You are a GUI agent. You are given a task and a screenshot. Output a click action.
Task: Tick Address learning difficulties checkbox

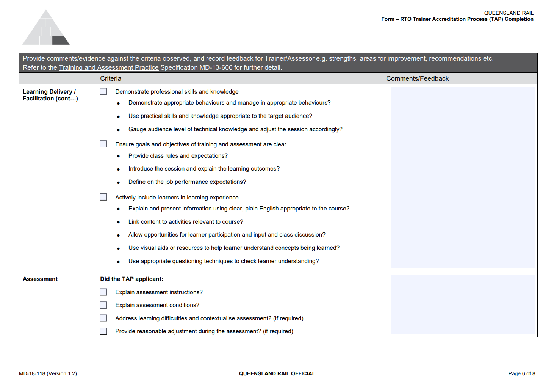[x=103, y=318]
